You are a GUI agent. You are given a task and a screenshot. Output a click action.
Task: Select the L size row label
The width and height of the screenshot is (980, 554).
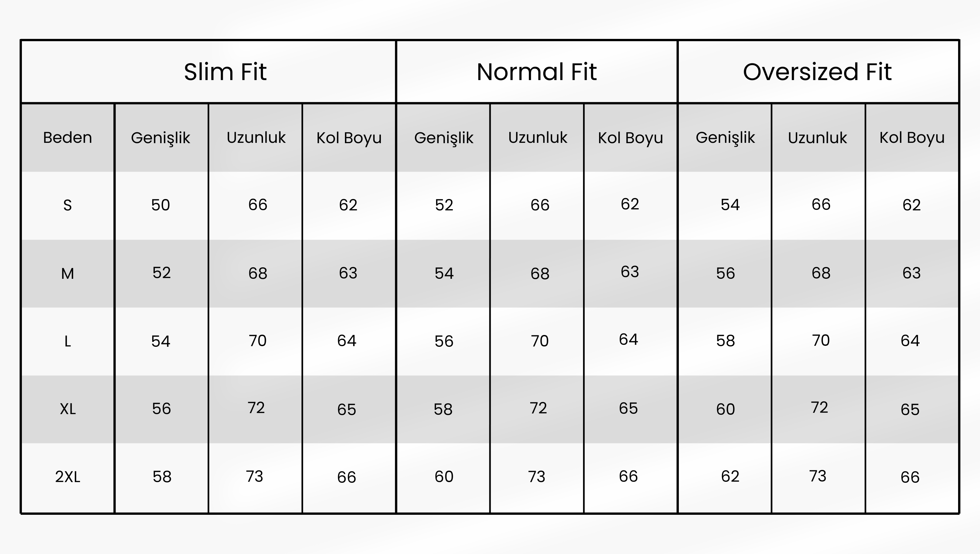67,341
